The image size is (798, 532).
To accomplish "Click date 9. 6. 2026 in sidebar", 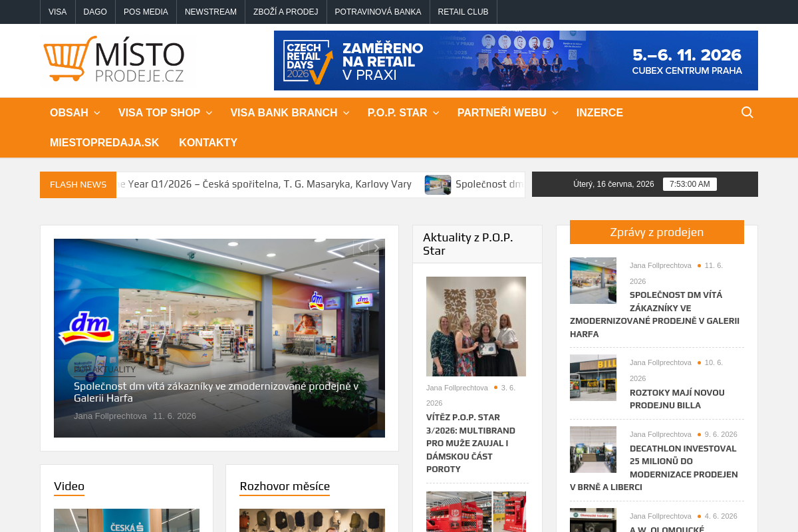I will [x=721, y=434].
